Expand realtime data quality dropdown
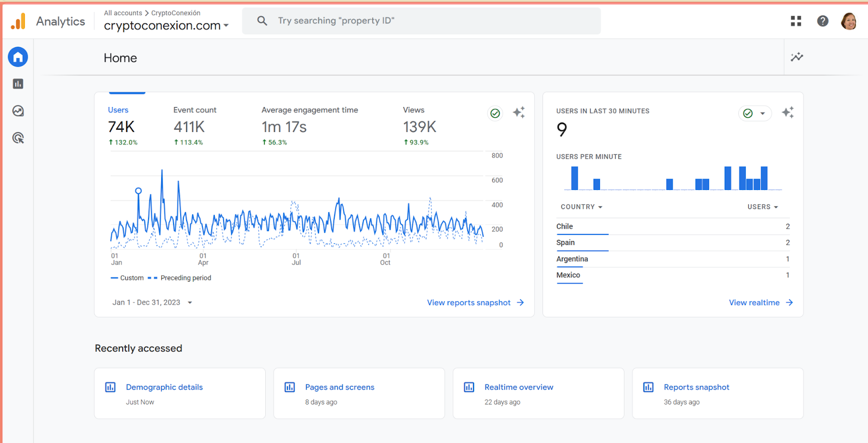This screenshot has height=443, width=868. coord(762,113)
